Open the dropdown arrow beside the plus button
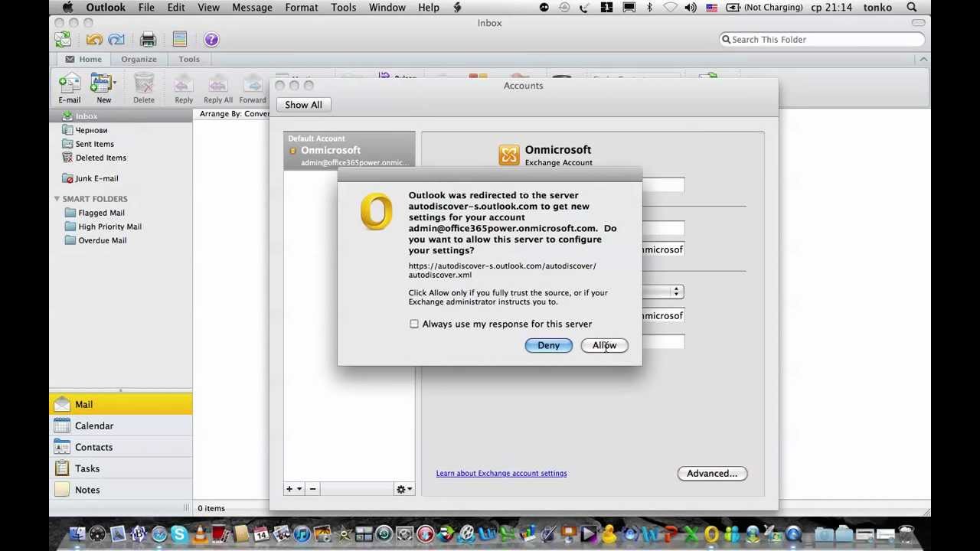 299,489
